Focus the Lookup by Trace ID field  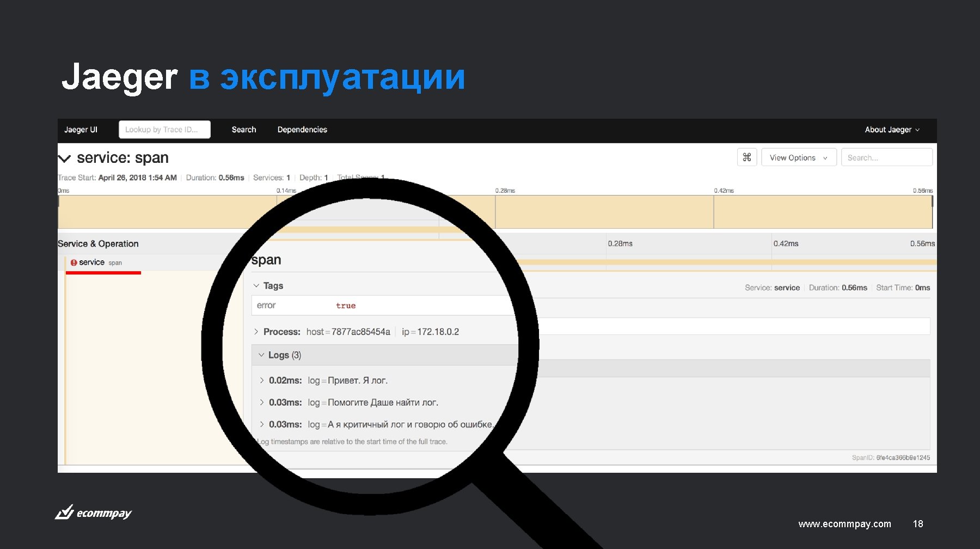(164, 130)
